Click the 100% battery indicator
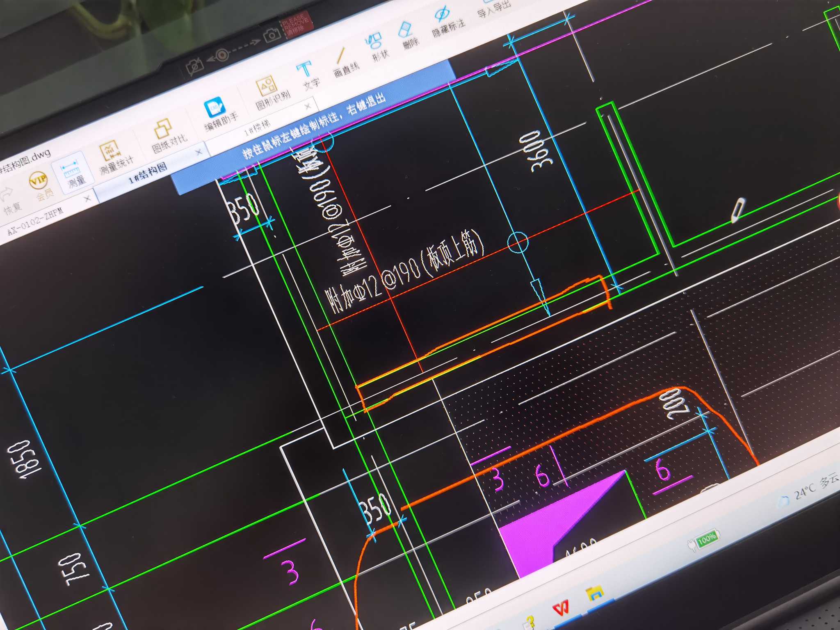Viewport: 840px width, 630px height. tap(704, 540)
